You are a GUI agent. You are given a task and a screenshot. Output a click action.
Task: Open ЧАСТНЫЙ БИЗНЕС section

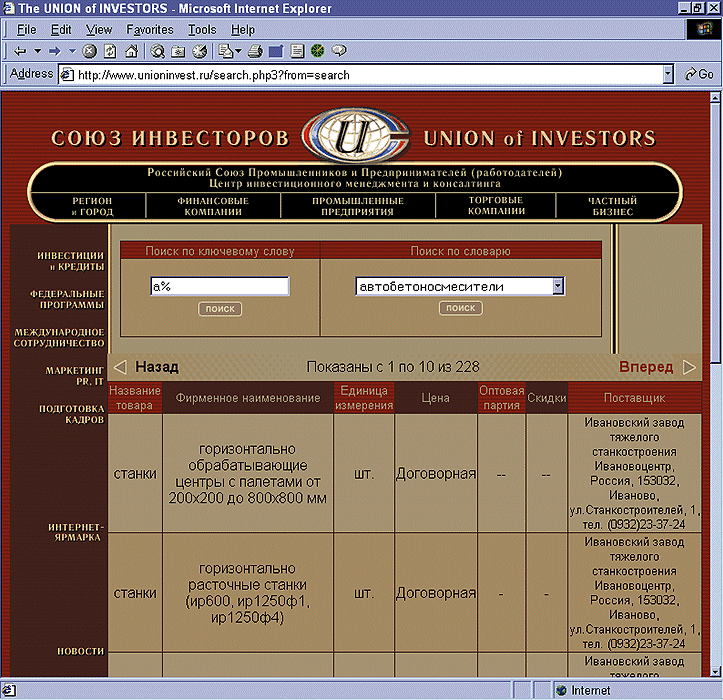coord(612,206)
